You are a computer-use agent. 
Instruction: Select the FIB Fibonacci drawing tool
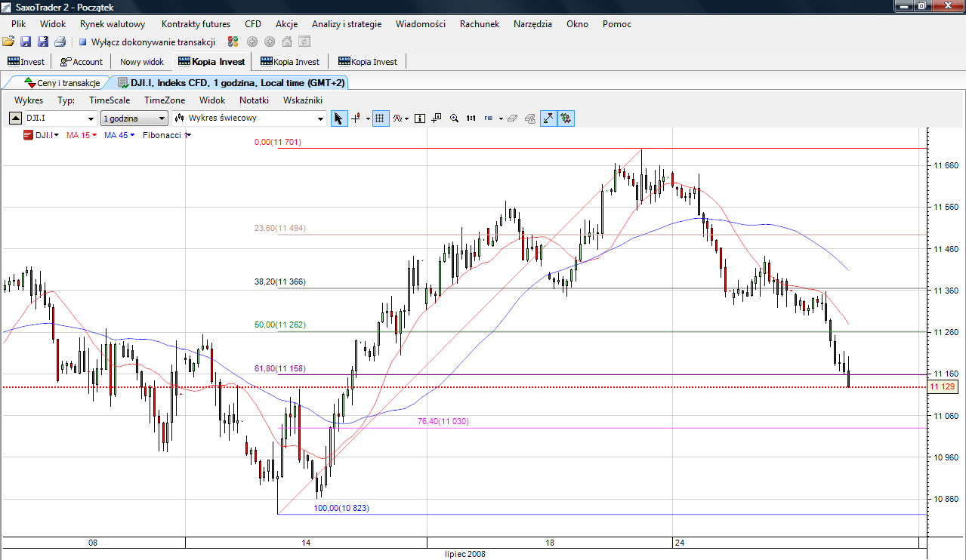tap(489, 118)
